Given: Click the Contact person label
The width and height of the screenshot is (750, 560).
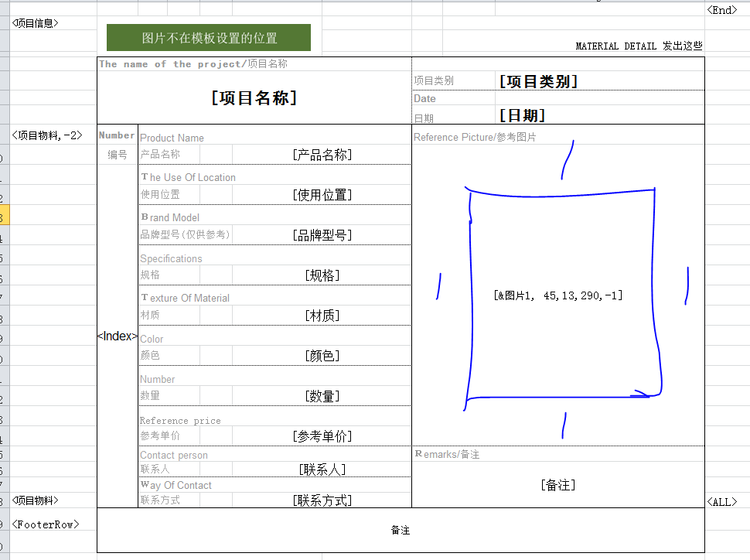Looking at the screenshot, I should [x=174, y=455].
